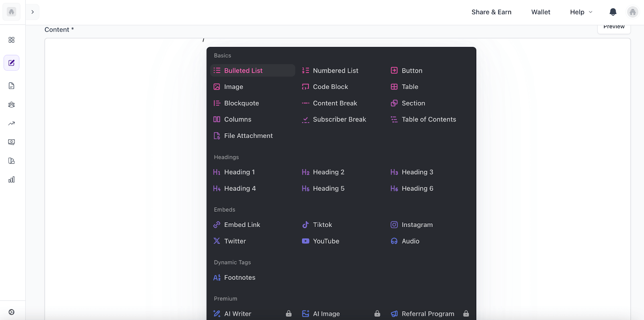This screenshot has width=644, height=320.
Task: Open the audience people sidebar icon
Action: point(11,105)
